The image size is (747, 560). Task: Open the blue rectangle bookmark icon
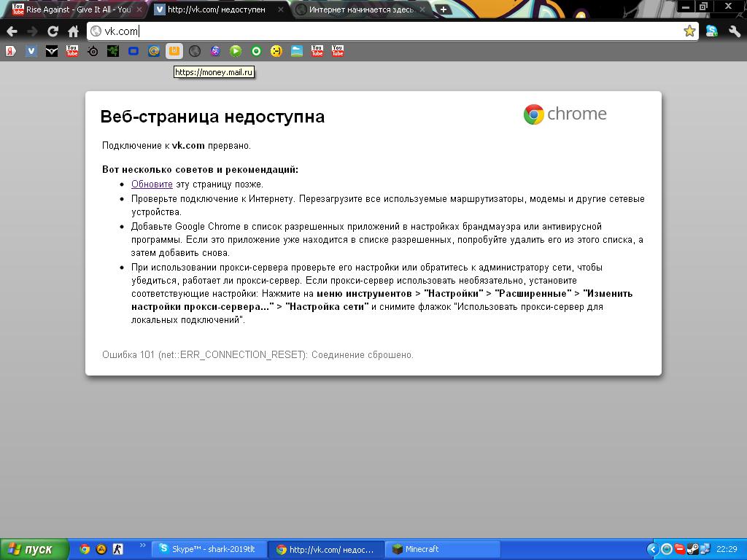point(133,51)
